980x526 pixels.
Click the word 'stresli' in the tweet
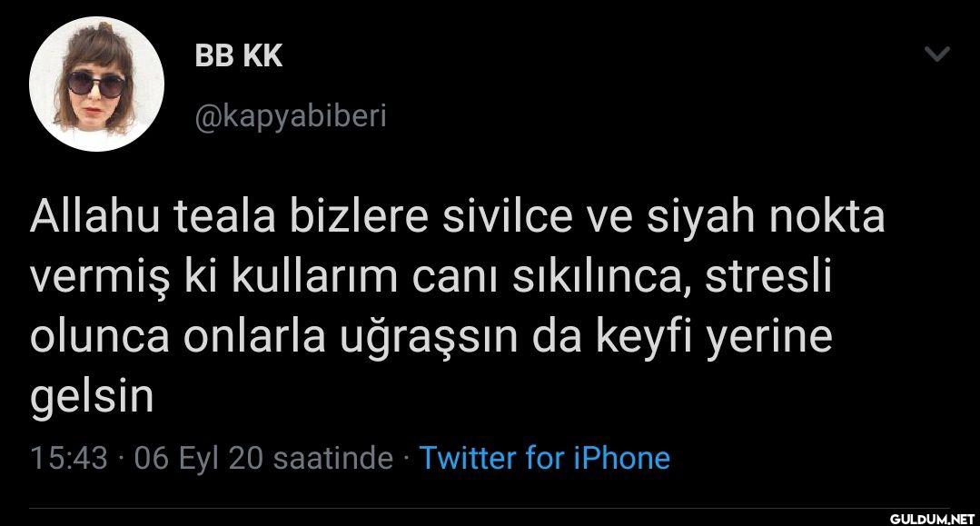(x=770, y=276)
